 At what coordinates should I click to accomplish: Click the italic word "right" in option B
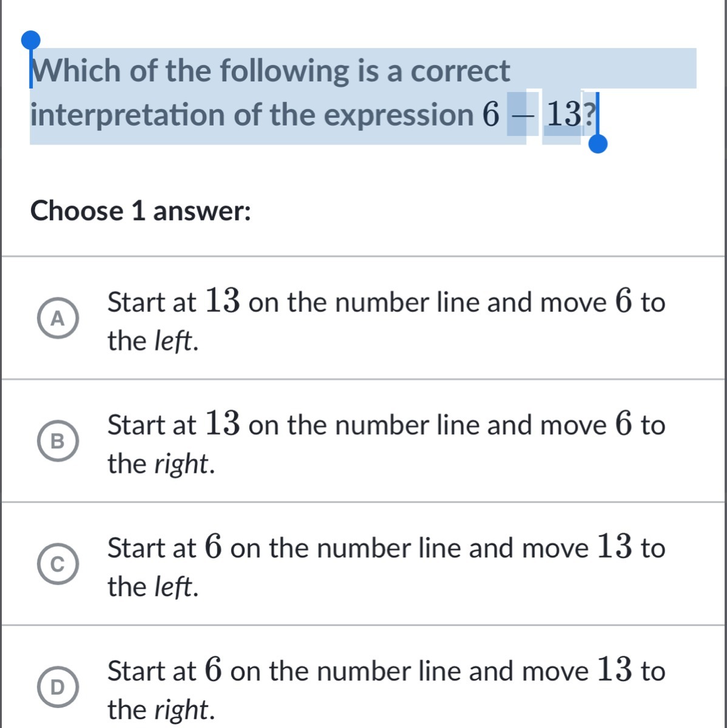coord(182,464)
